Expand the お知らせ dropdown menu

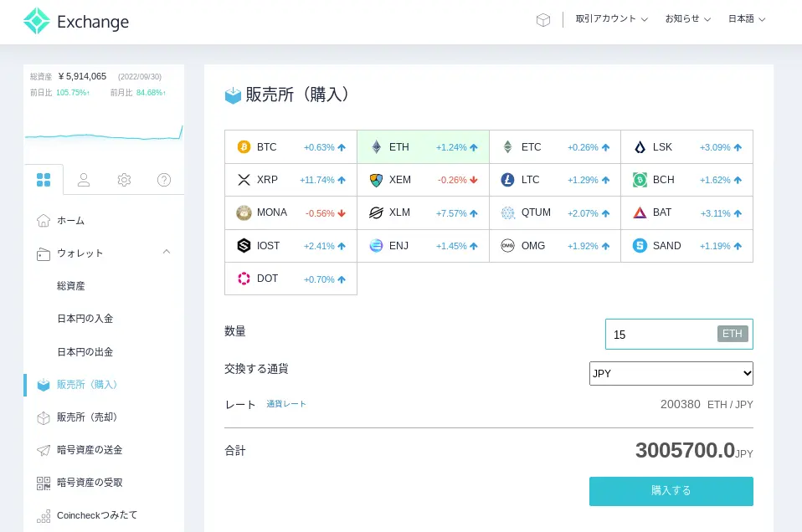pos(687,19)
